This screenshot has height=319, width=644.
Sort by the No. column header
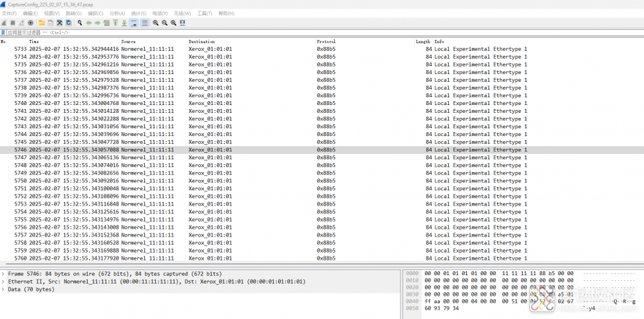pos(14,41)
